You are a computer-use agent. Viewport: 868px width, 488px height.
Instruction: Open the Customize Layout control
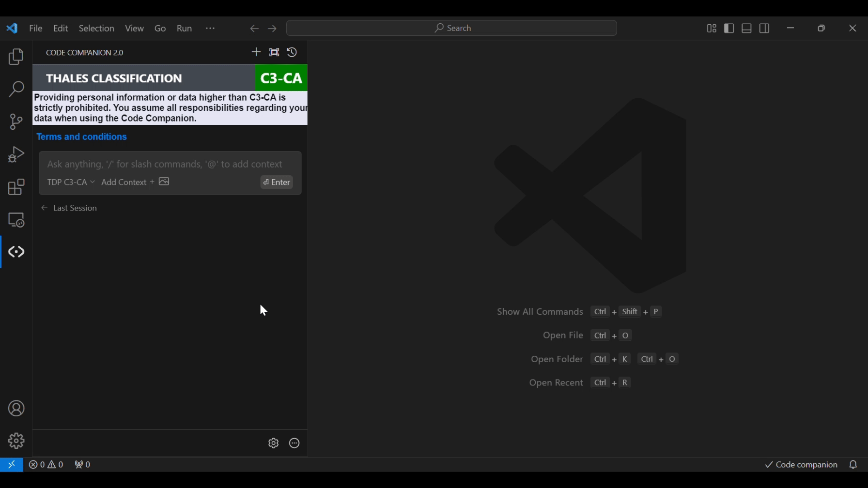point(712,29)
